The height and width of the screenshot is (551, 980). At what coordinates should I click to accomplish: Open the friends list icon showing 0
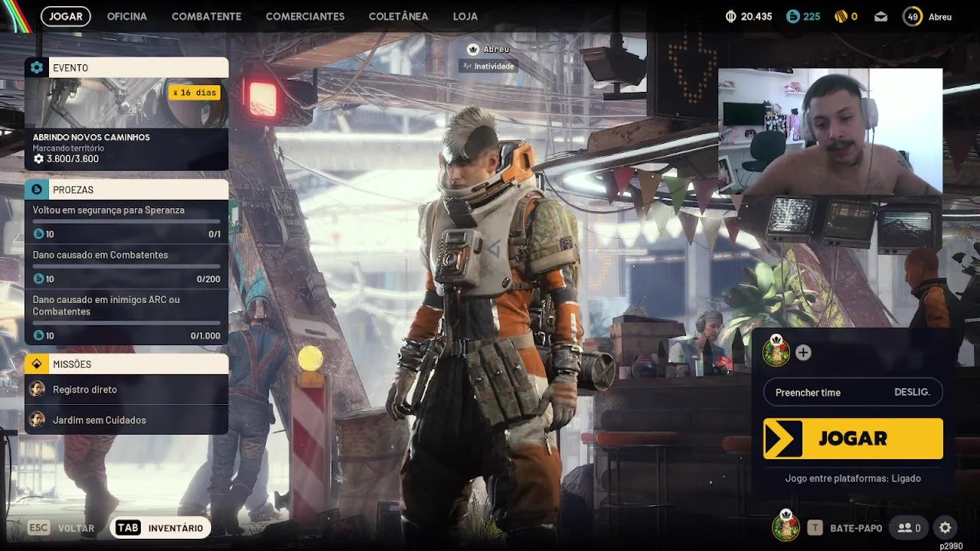pyautogui.click(x=910, y=528)
